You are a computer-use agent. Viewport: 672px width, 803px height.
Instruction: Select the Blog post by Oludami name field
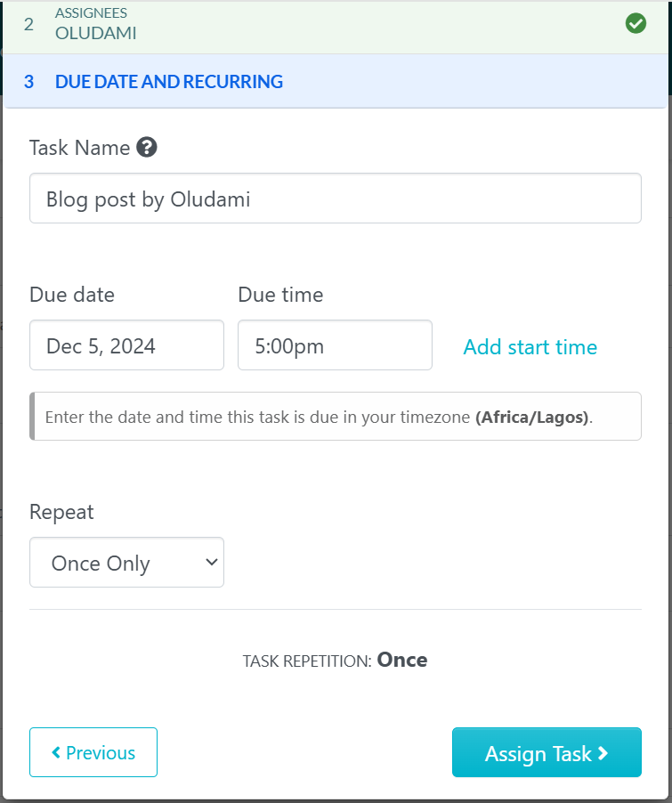pos(335,198)
